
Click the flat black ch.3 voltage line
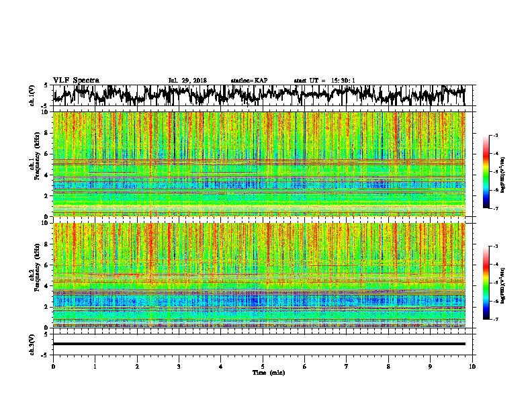pos(259,344)
